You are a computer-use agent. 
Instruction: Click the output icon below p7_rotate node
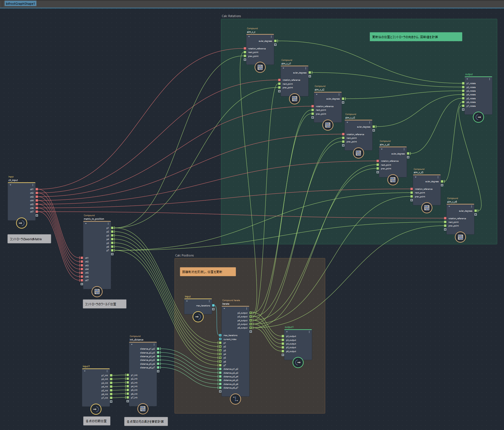click(x=478, y=117)
